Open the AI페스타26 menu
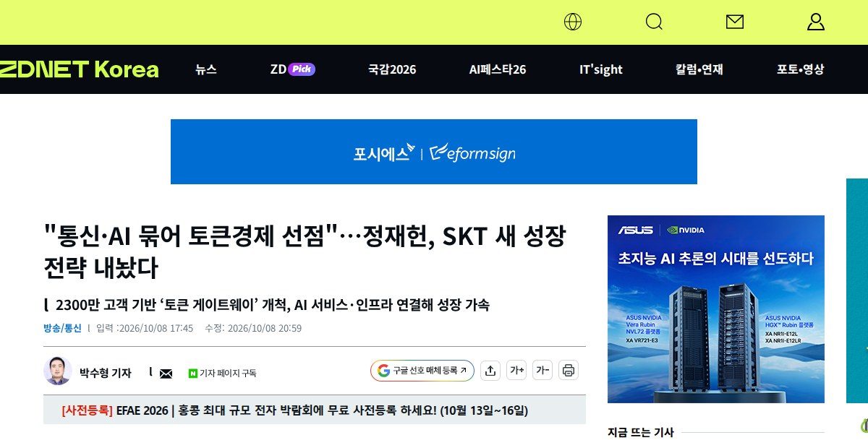 click(498, 69)
